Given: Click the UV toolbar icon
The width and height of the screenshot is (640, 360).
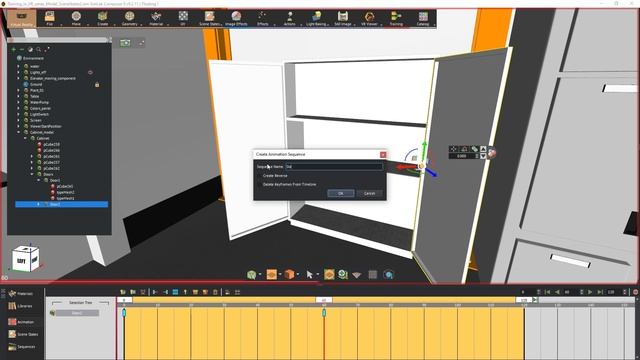Looking at the screenshot, I should pos(183,18).
